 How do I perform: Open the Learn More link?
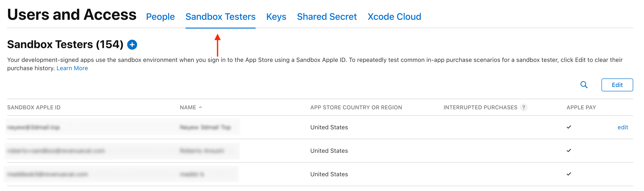click(x=72, y=68)
